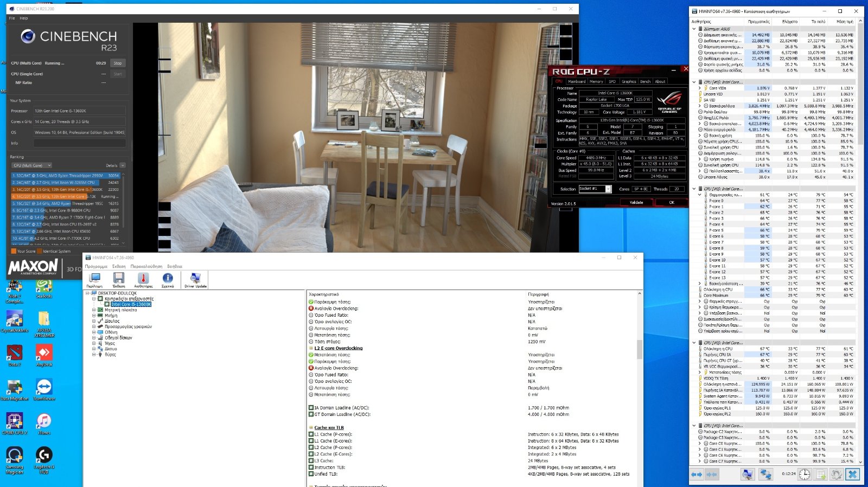Screen dimensions: 868x487
Task: Switch to the Mainboard tab in CPU-Z
Action: coord(577,81)
